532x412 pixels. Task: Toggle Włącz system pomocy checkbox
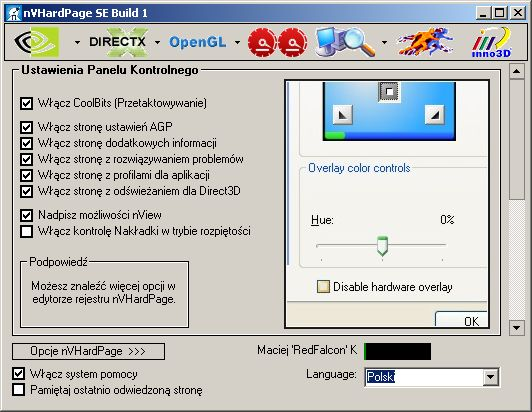tap(19, 374)
